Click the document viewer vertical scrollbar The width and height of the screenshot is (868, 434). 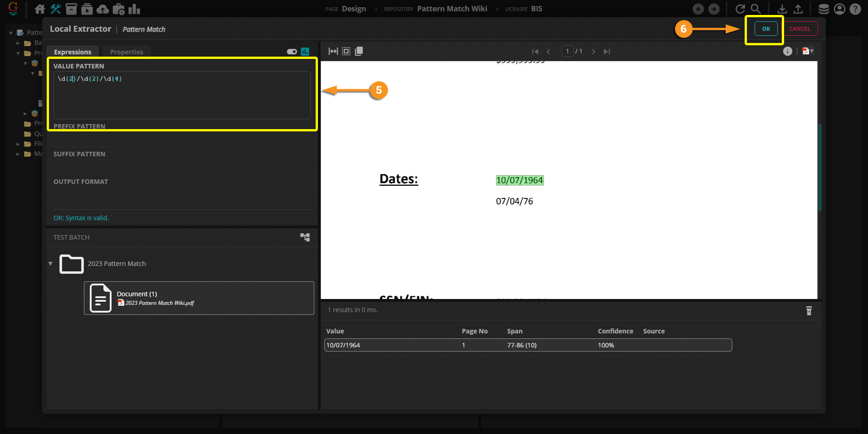pyautogui.click(x=820, y=167)
